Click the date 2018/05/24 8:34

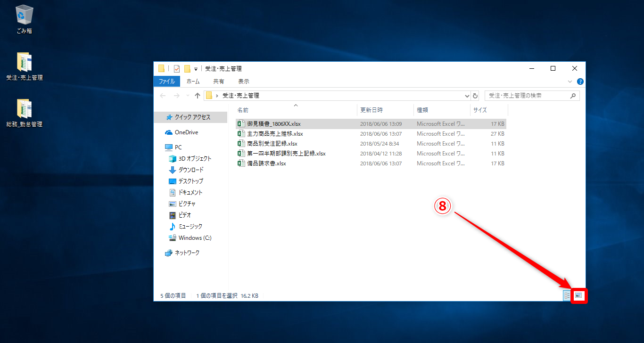tap(380, 144)
